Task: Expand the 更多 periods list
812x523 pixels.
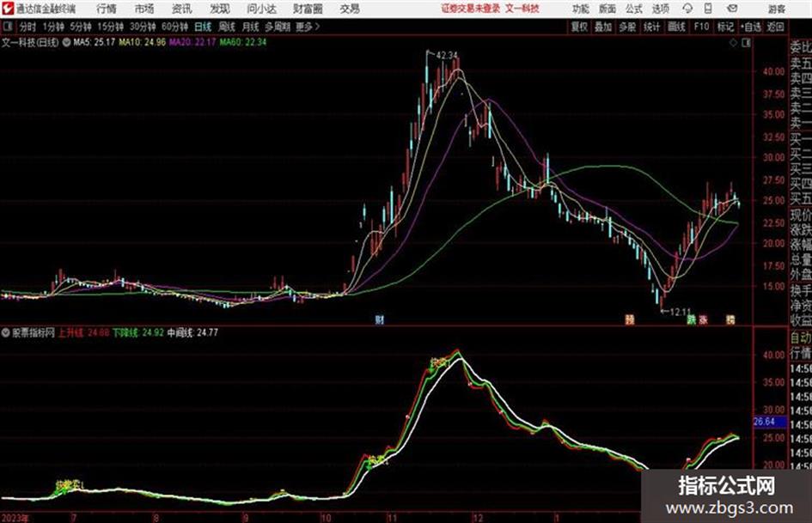Action: coord(308,27)
